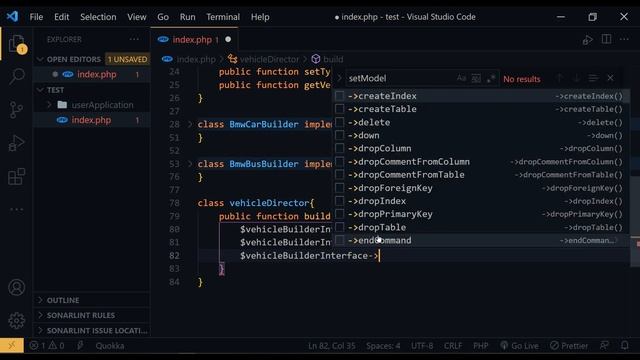Viewport: 640px width, 360px height.
Task: Change CRLF end of line sequence
Action: [453, 346]
